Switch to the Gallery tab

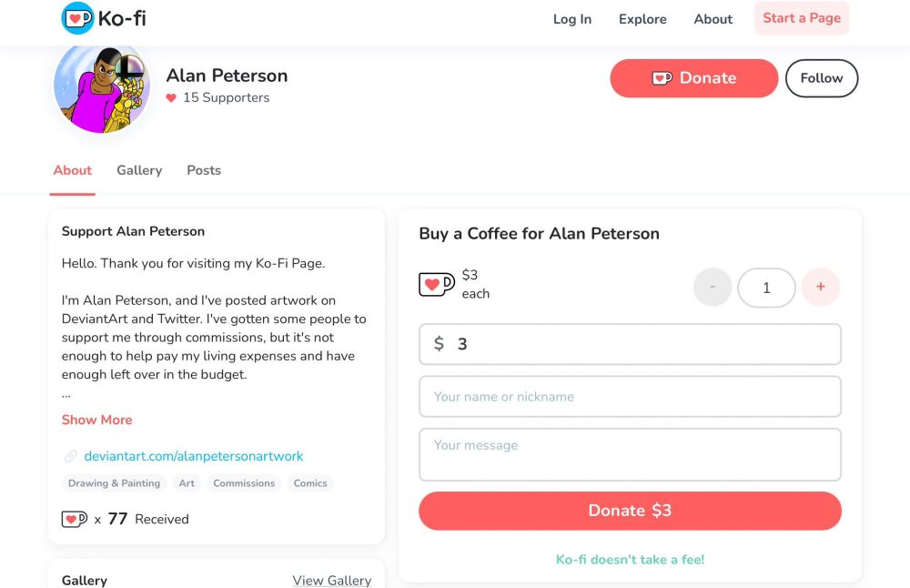point(139,170)
